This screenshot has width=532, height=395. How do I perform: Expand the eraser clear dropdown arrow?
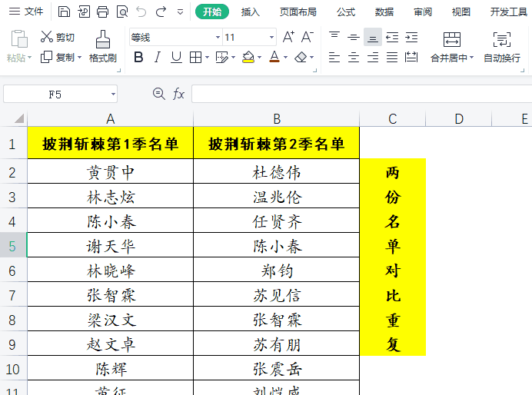312,58
